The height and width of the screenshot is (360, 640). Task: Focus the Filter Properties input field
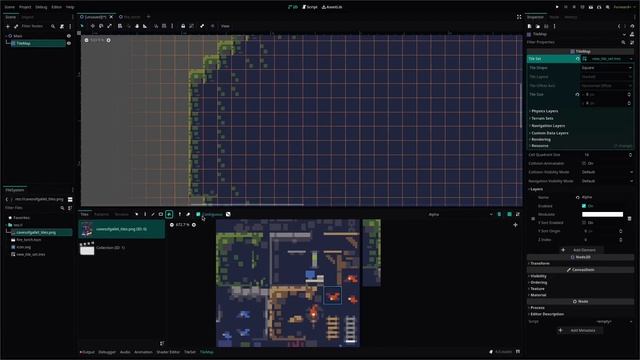point(573,42)
